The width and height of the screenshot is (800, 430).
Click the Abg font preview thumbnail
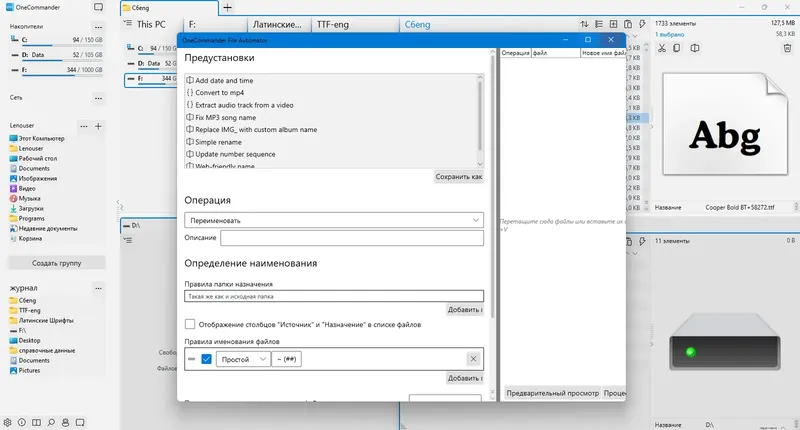click(x=724, y=124)
